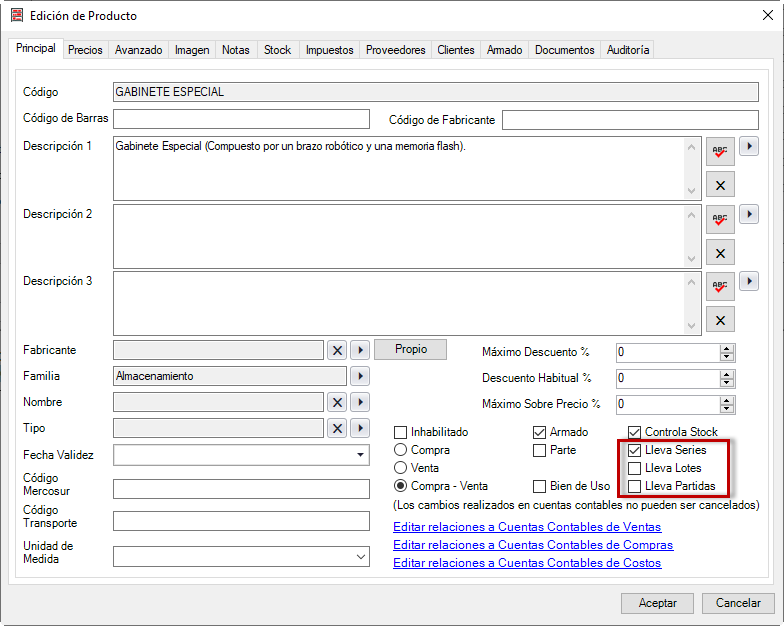Open the Imagen tab
The image size is (784, 626).
[x=192, y=50]
